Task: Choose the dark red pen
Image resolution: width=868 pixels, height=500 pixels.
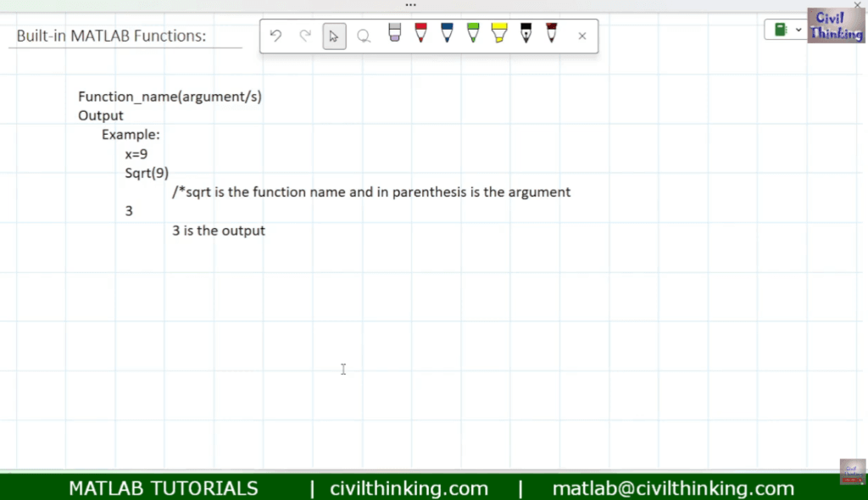Action: coord(552,34)
